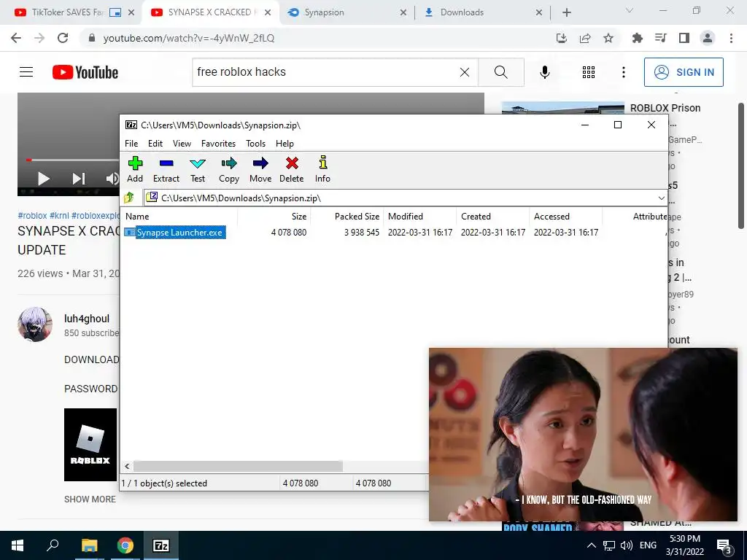Open a new browser tab
The height and width of the screenshot is (560, 747).
click(x=566, y=12)
